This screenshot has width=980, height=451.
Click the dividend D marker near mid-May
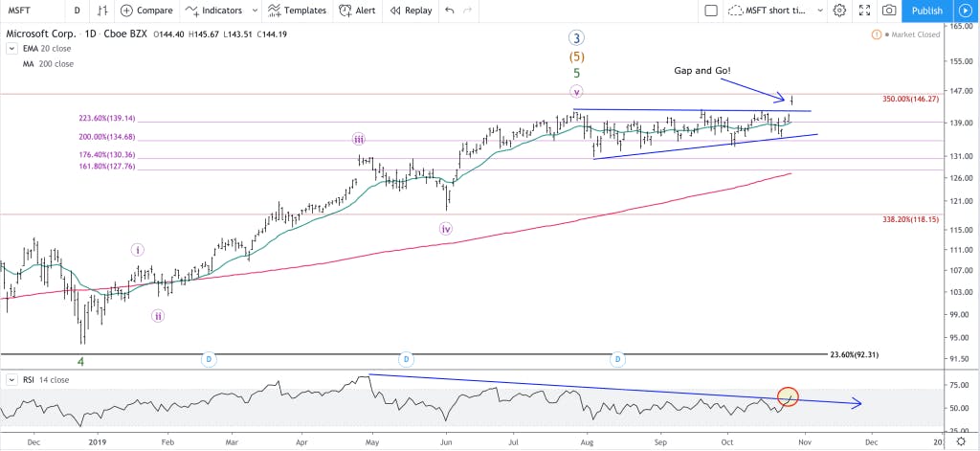(406, 359)
